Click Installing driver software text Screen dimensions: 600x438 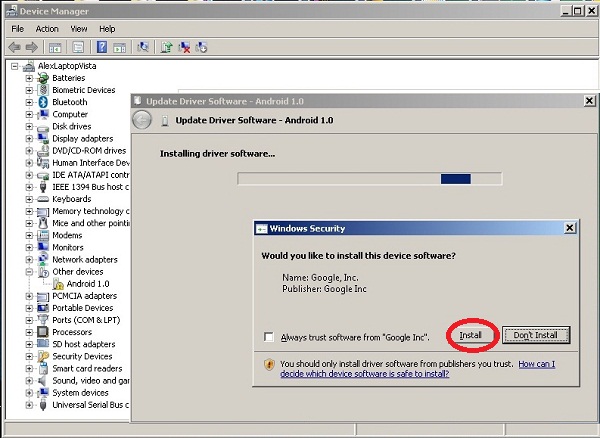coord(217,154)
